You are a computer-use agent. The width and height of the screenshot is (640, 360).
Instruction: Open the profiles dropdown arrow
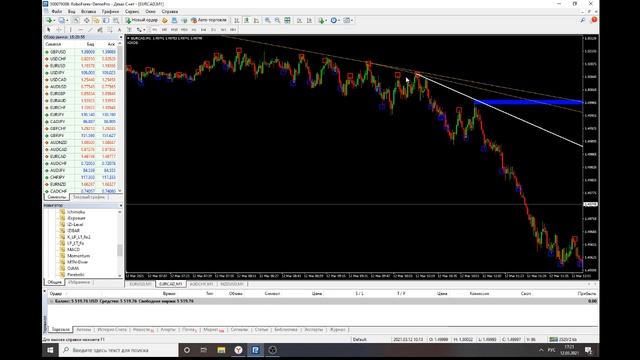coord(67,20)
